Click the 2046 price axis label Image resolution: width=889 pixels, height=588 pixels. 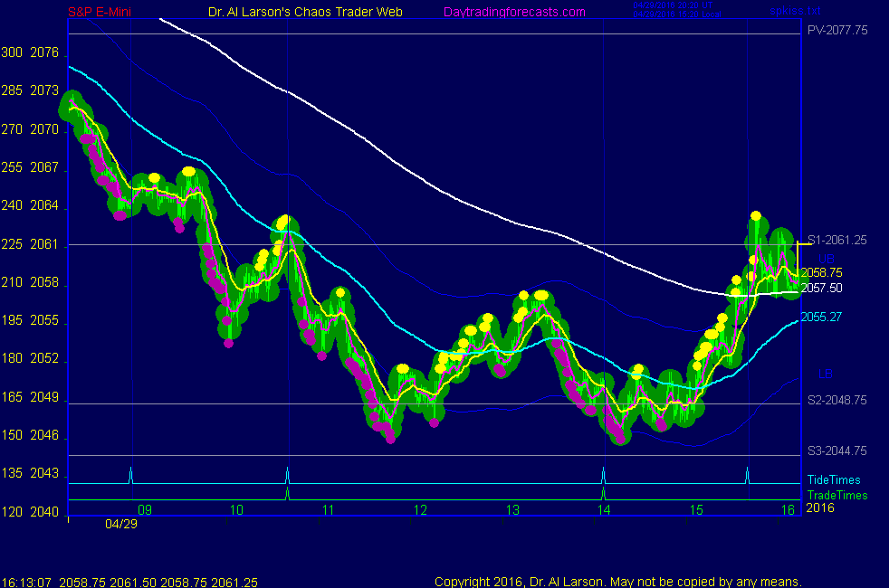[x=44, y=435]
